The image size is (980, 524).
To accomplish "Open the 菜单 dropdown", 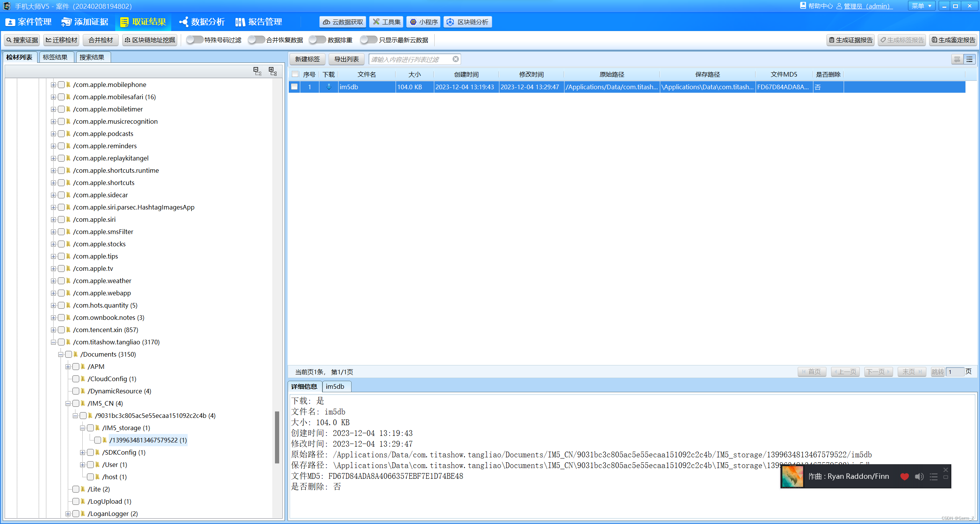I will tap(921, 6).
